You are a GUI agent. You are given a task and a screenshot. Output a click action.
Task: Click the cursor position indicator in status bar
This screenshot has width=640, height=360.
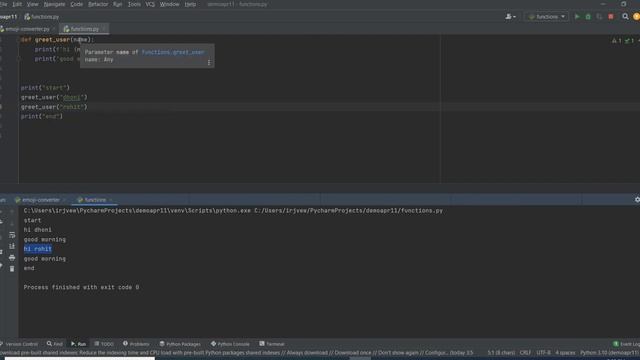click(x=501, y=353)
